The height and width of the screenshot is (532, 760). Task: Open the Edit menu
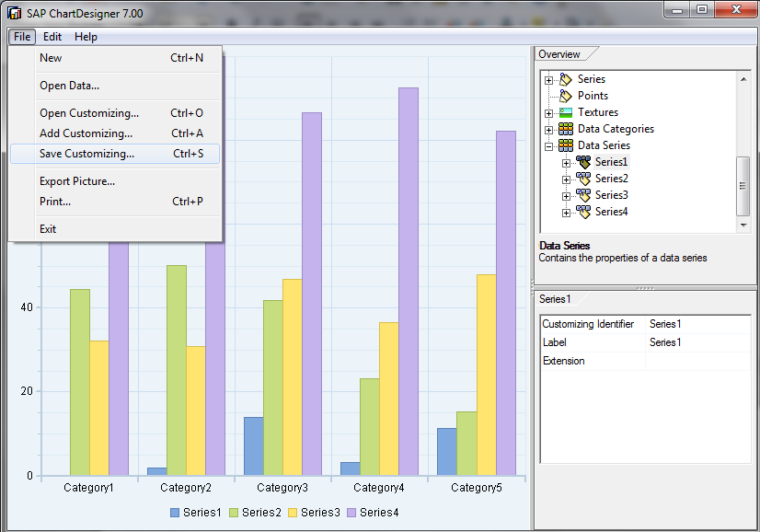click(52, 37)
